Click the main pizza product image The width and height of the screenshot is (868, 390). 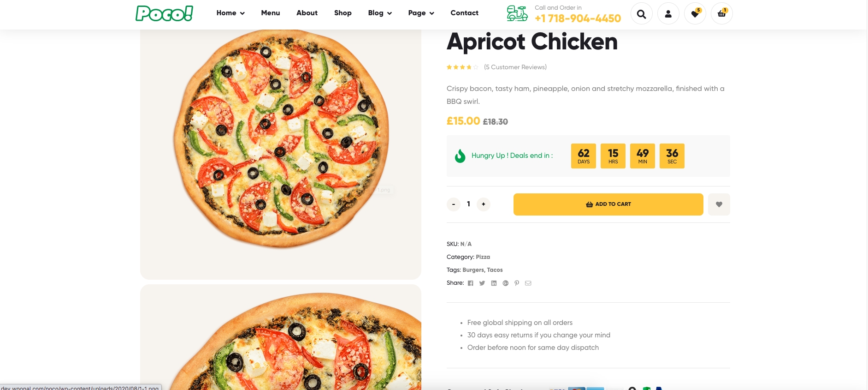pos(281,138)
